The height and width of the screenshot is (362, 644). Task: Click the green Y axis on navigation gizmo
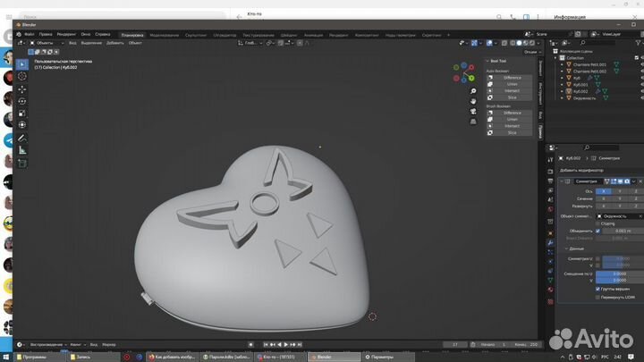[471, 78]
